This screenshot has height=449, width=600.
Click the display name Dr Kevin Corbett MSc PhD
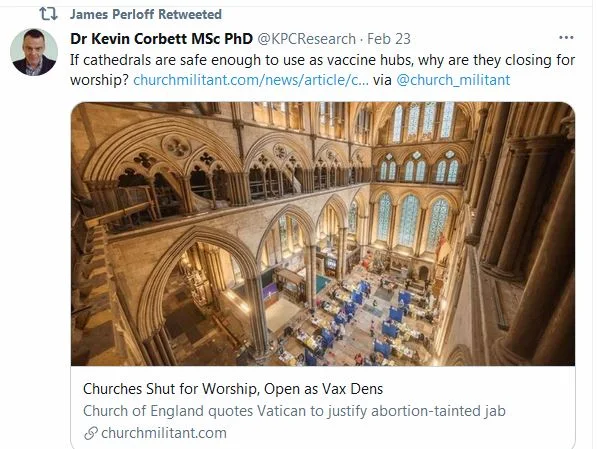coord(161,39)
